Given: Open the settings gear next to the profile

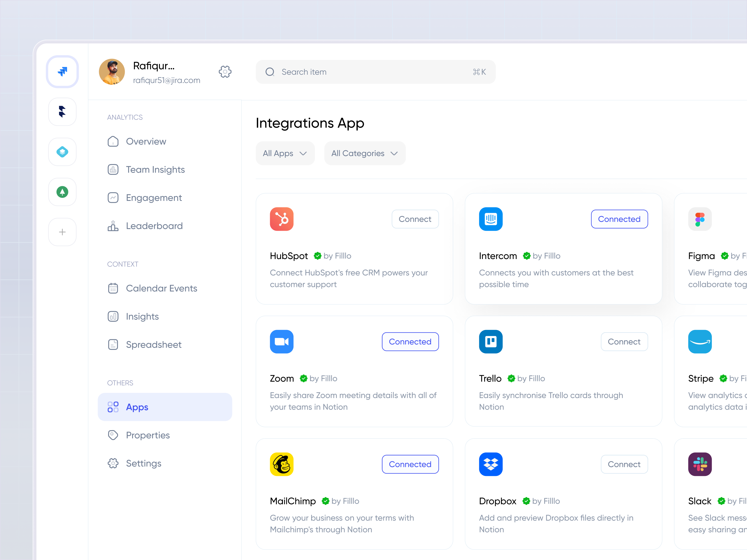Looking at the screenshot, I should (225, 72).
